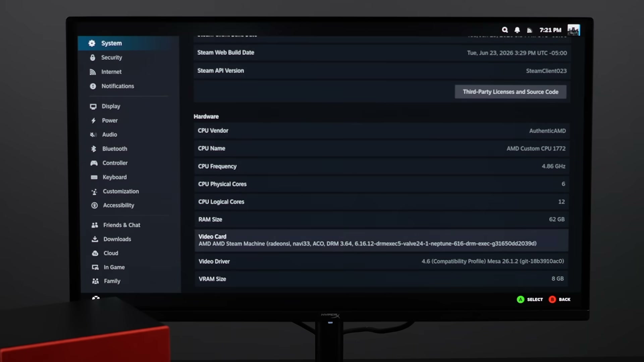Click the 8 GB VRAM size value
The image size is (644, 362).
coord(557,279)
